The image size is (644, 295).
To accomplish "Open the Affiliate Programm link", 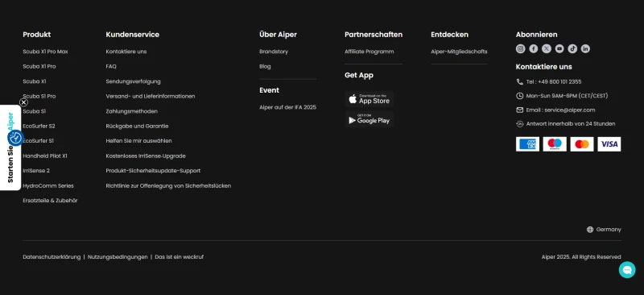I will tap(369, 52).
